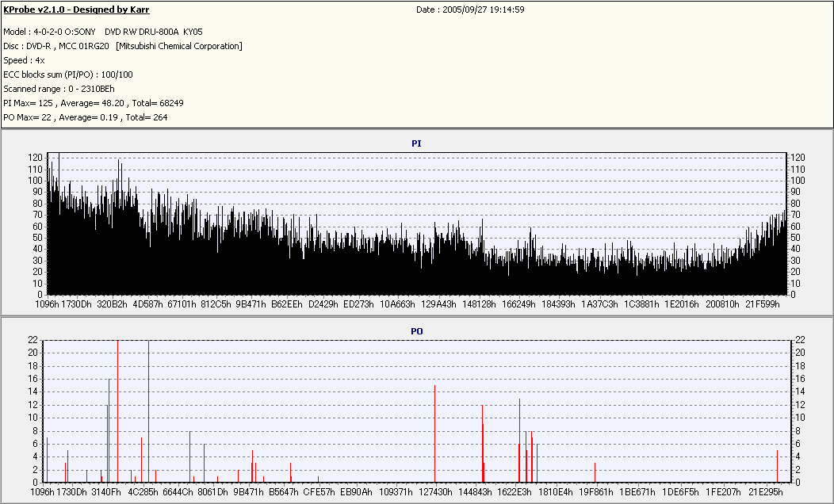The width and height of the screenshot is (834, 504).
Task: Select the ECC blocks sum 100/100 line
Action: (68, 74)
